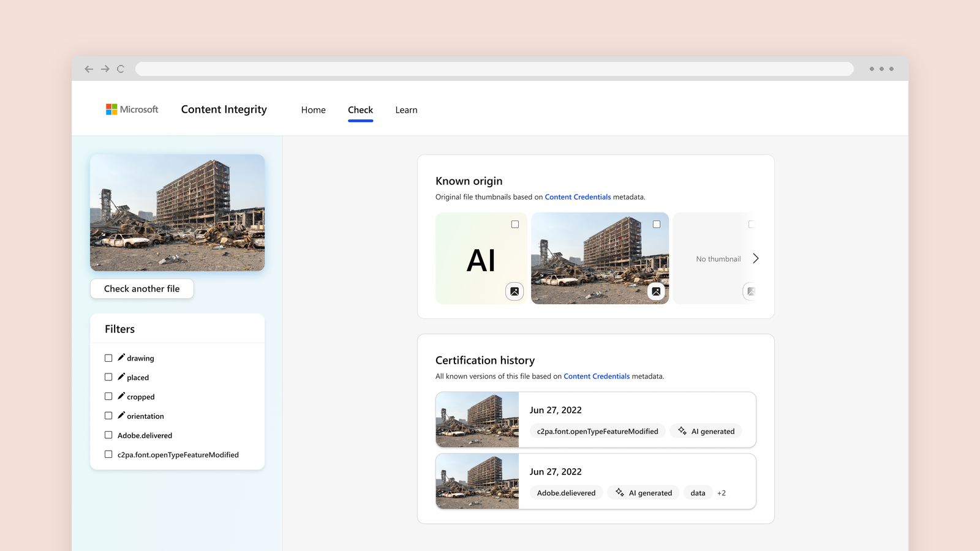Click Check another file button

coord(142,289)
